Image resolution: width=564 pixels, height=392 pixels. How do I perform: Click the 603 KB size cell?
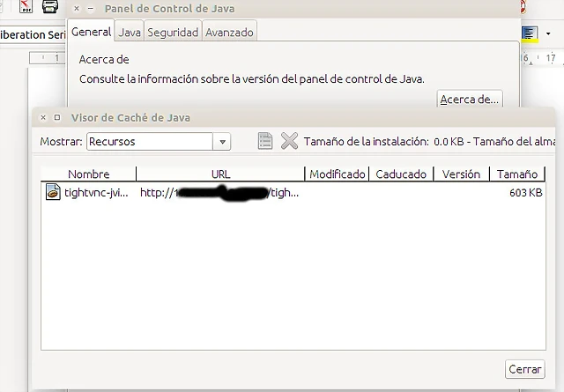click(x=525, y=192)
